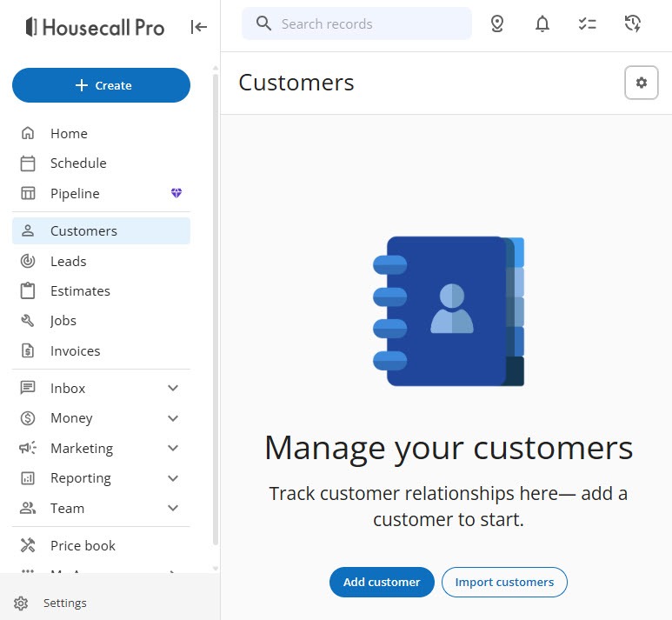Expand the Money chevron
672x620 pixels.
173,418
